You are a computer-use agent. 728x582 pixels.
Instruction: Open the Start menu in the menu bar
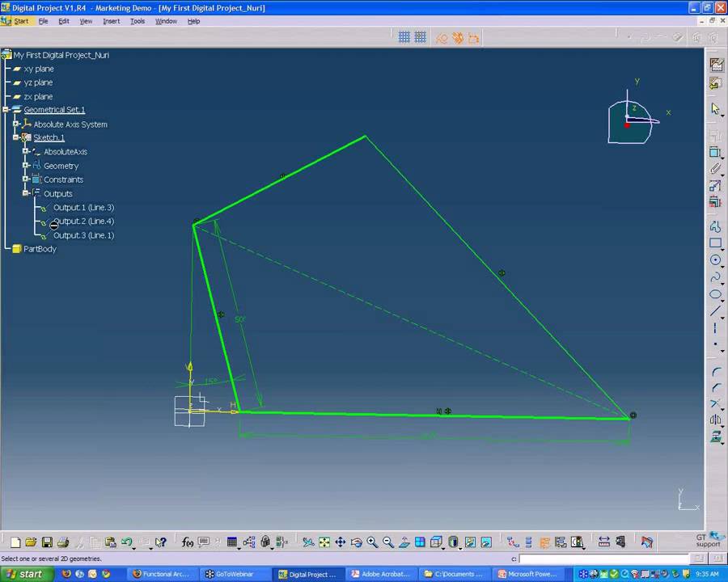(20, 21)
